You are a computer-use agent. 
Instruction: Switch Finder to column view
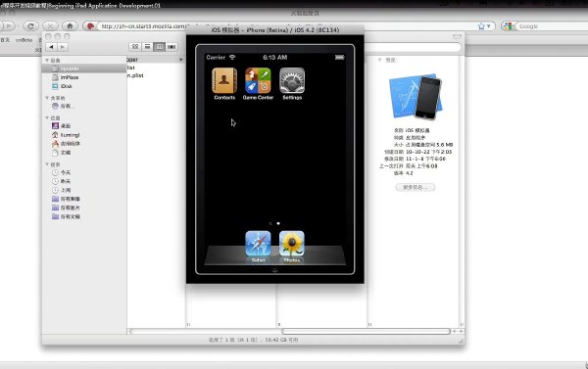[160, 46]
